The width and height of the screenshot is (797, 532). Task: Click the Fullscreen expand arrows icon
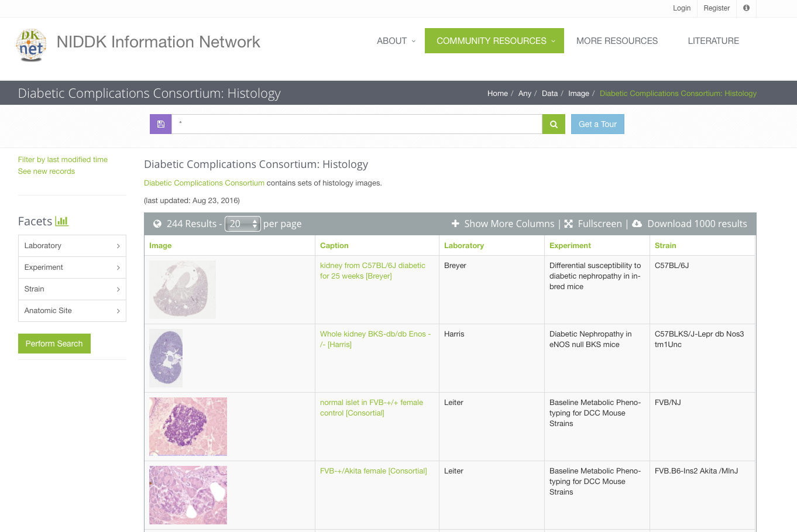pyautogui.click(x=568, y=224)
